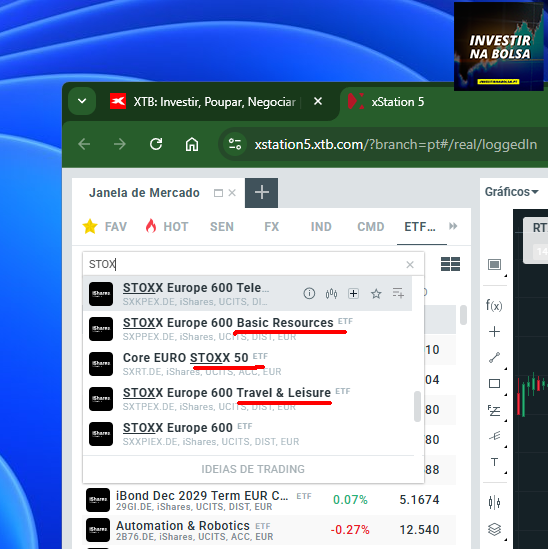Select the crosshair cursor tool
Viewport: 548px width, 549px height.
pyautogui.click(x=494, y=331)
